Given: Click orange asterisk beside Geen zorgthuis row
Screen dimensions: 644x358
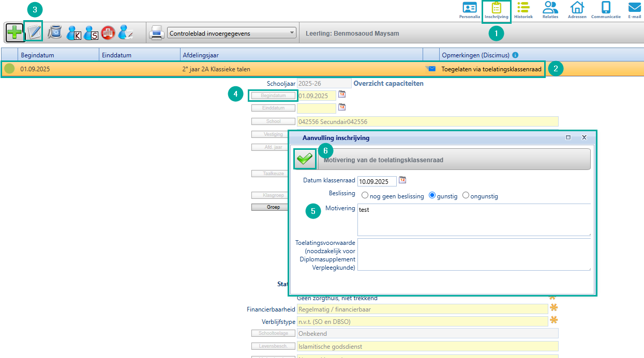Looking at the screenshot, I should click(x=552, y=298).
